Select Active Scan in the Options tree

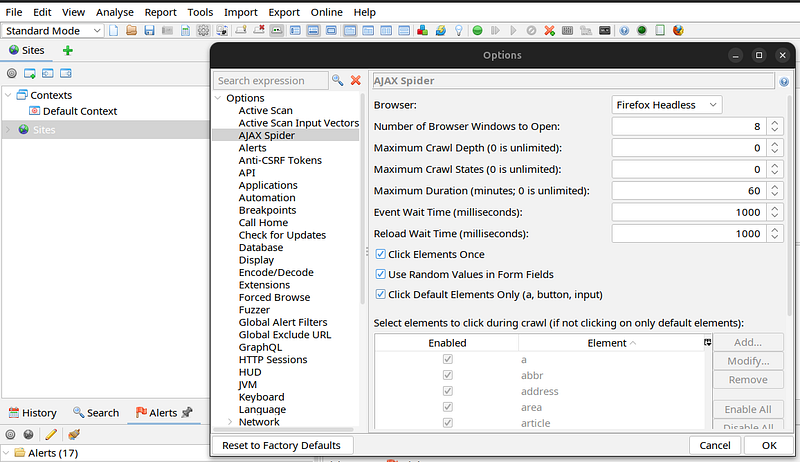coord(265,110)
